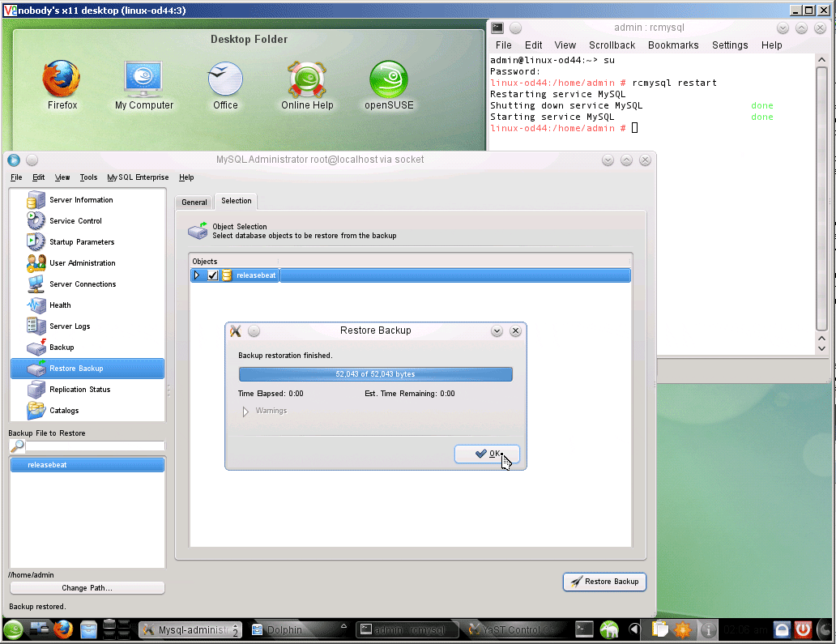The image size is (836, 644).
Task: Launch Firefox from Desktop Folder
Action: (x=62, y=85)
